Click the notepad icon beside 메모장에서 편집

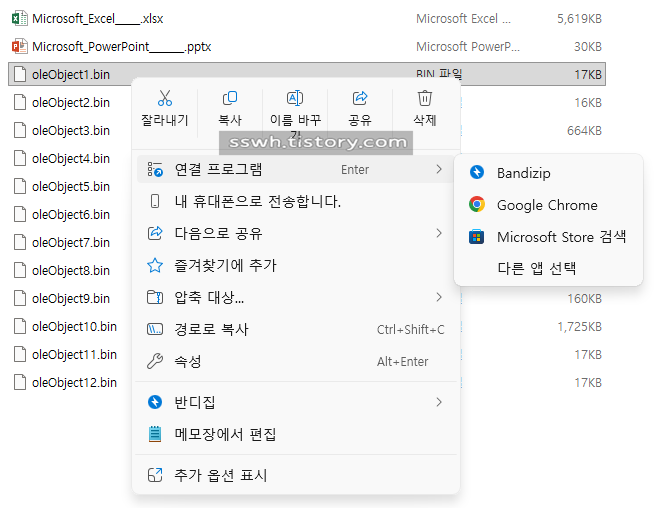[155, 434]
